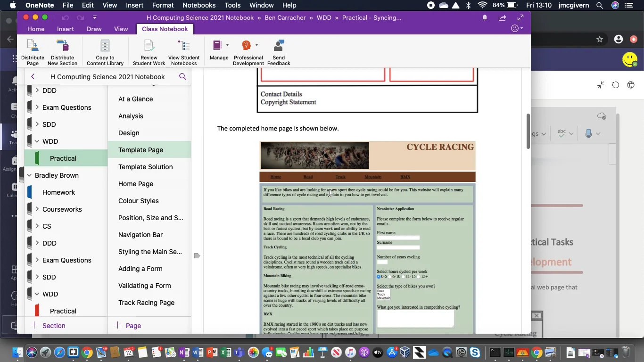Click the Distribute Page icon
Screen dimensions: 644x362
(33, 46)
